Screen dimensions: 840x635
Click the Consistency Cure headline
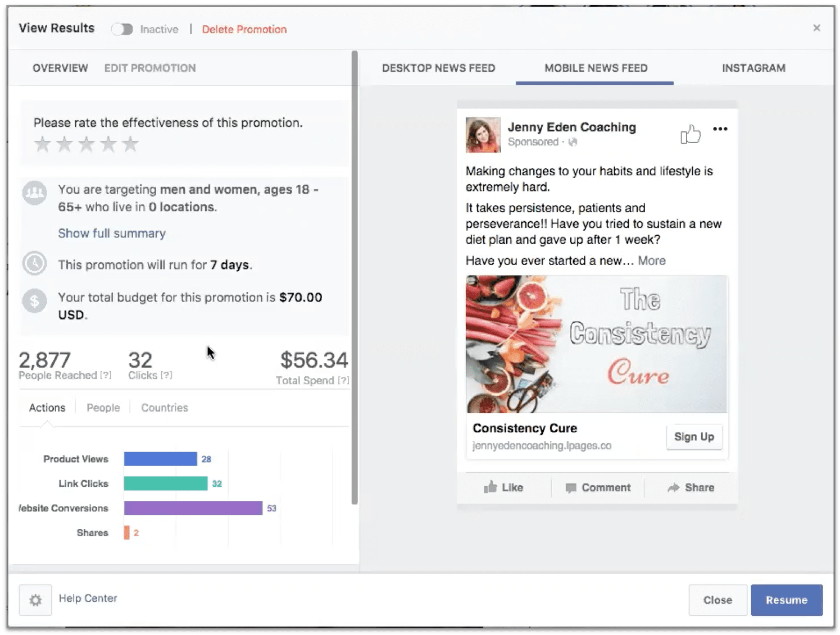click(525, 428)
